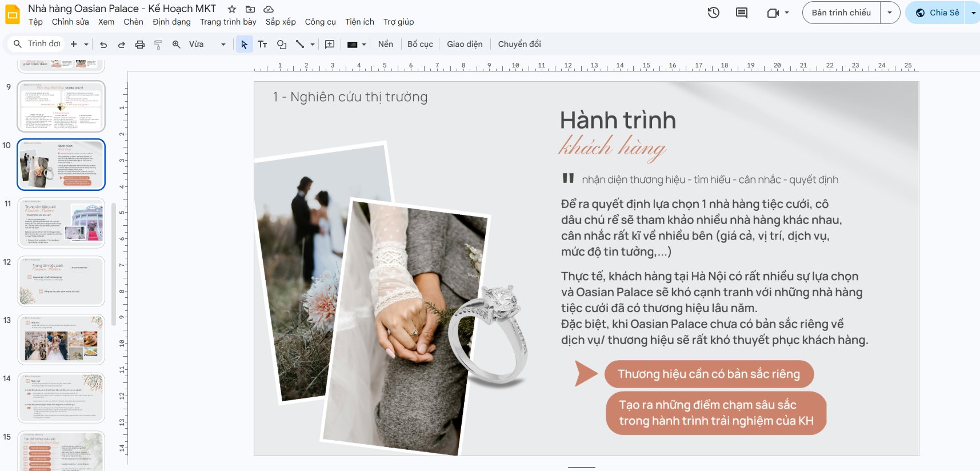
Task: Open the Tệp menu
Action: pos(35,22)
